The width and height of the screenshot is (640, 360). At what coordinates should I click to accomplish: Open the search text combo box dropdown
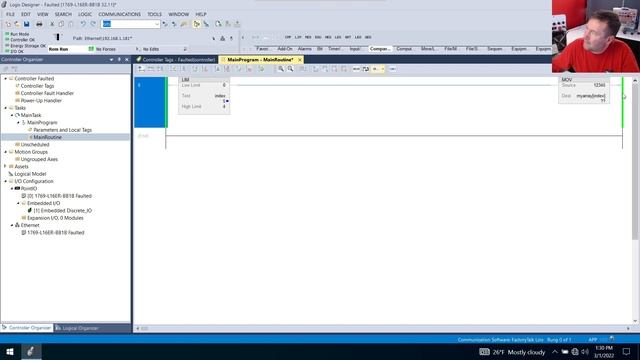pyautogui.click(x=157, y=24)
